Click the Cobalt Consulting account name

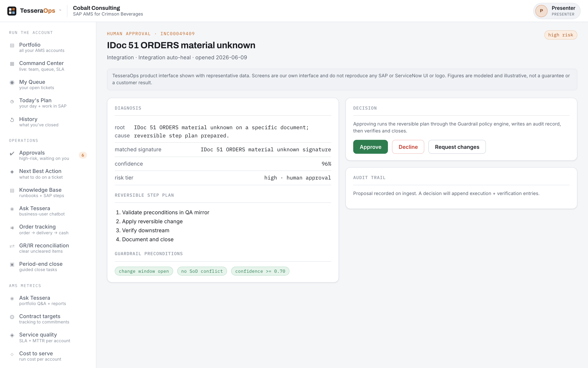click(x=96, y=8)
